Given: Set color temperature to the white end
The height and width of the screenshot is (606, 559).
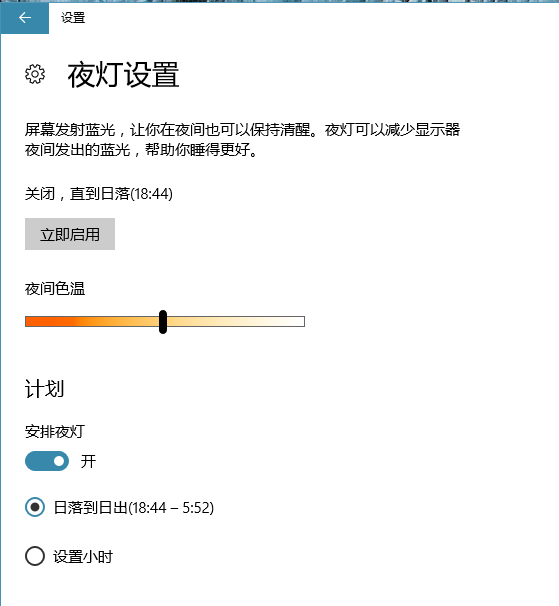Looking at the screenshot, I should (300, 322).
